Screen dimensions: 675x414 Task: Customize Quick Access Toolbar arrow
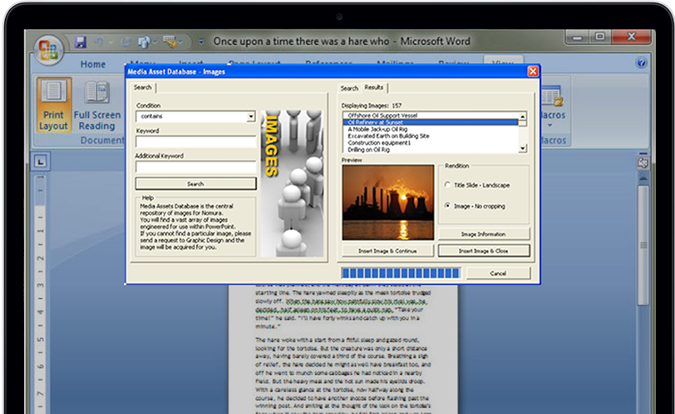(201, 42)
